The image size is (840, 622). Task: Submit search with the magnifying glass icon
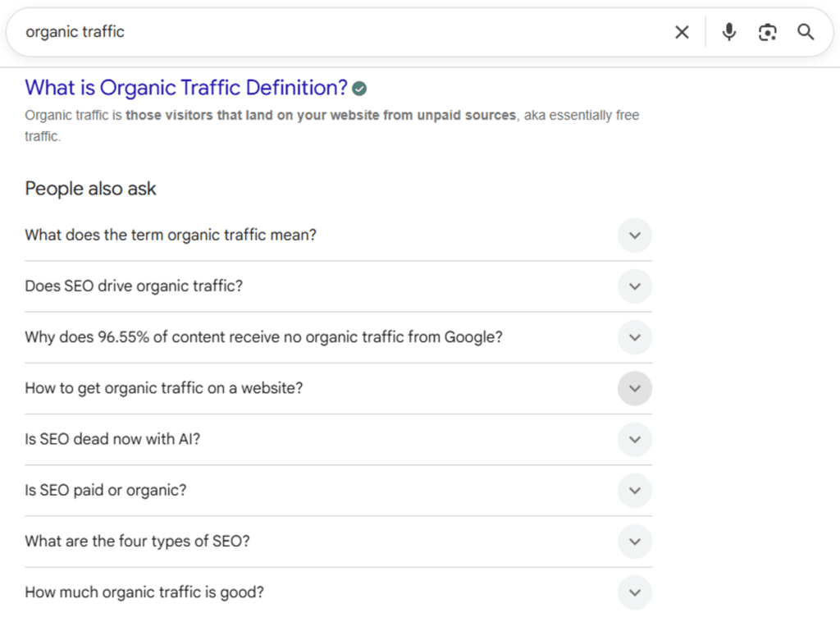tap(806, 32)
